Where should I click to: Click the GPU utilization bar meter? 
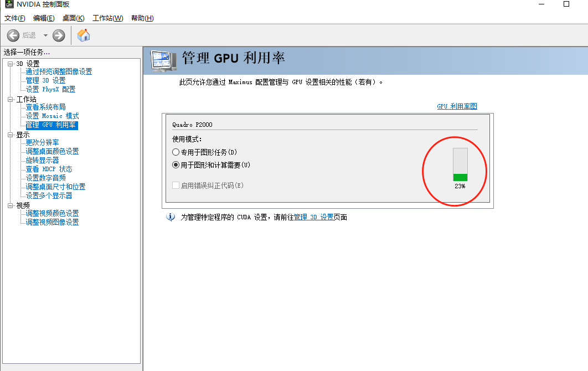460,164
